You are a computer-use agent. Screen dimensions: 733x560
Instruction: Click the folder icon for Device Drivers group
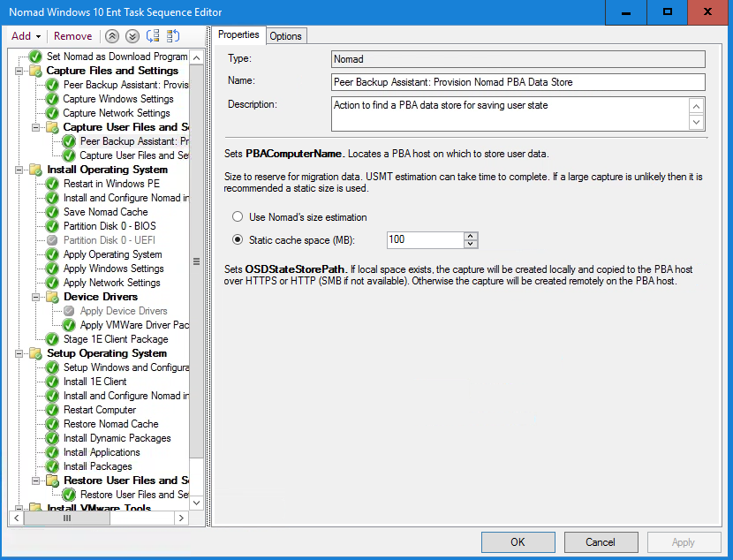click(52, 298)
